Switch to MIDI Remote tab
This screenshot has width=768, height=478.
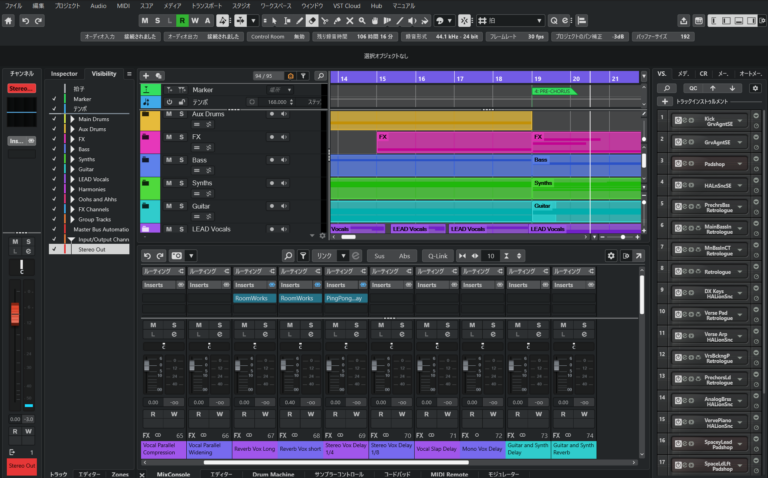[x=449, y=474]
